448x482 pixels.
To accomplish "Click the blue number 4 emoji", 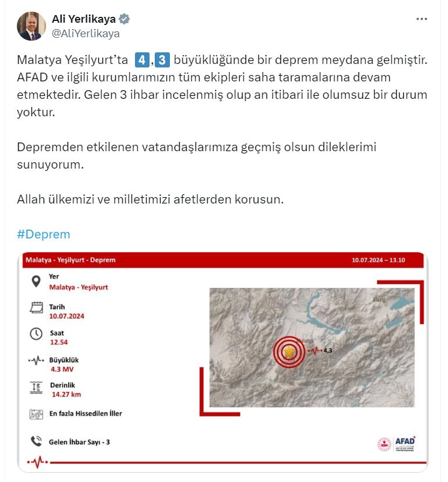I will [142, 60].
